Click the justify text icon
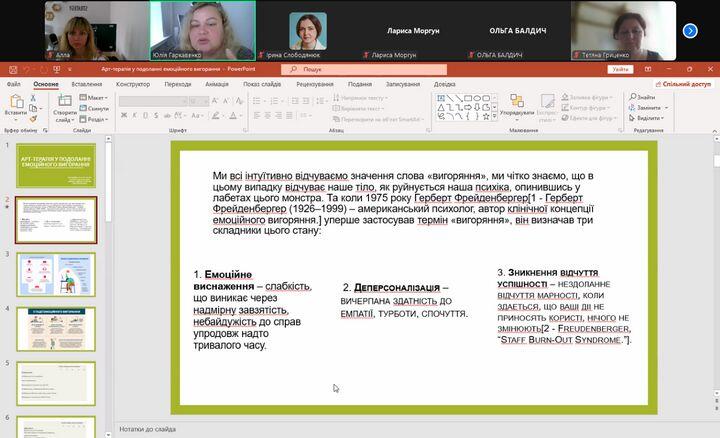The width and height of the screenshot is (720, 438). coord(289,115)
